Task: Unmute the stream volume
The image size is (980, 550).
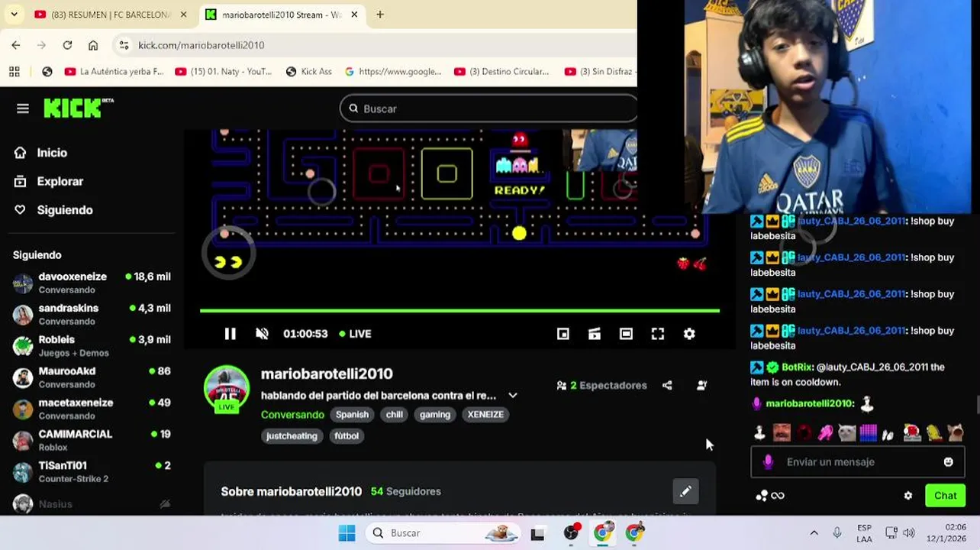Action: [x=262, y=334]
